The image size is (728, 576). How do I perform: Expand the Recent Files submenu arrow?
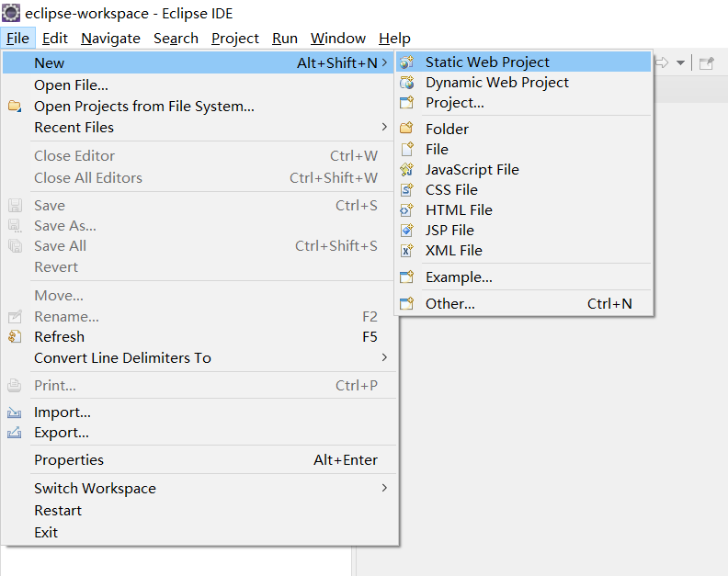tap(384, 127)
